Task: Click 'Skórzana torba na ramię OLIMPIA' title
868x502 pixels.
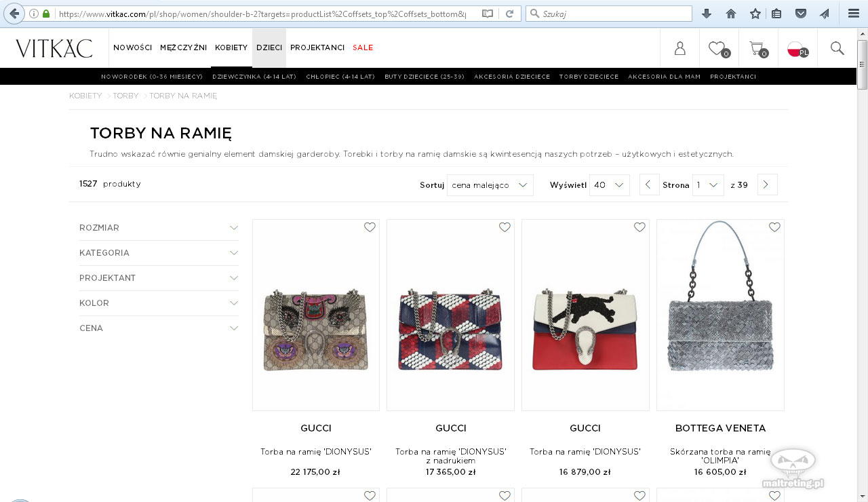Action: tap(720, 456)
